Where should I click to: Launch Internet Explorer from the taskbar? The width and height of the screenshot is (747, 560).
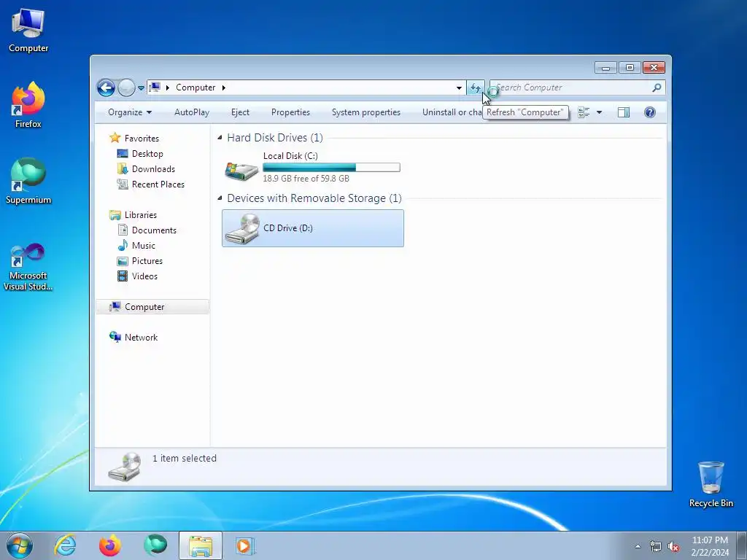coord(65,545)
